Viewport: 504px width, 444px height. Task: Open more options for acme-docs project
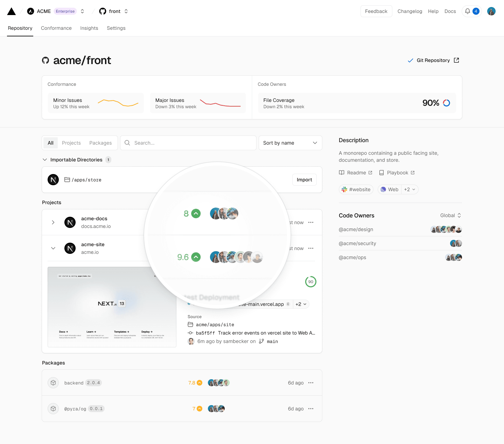coord(311,222)
